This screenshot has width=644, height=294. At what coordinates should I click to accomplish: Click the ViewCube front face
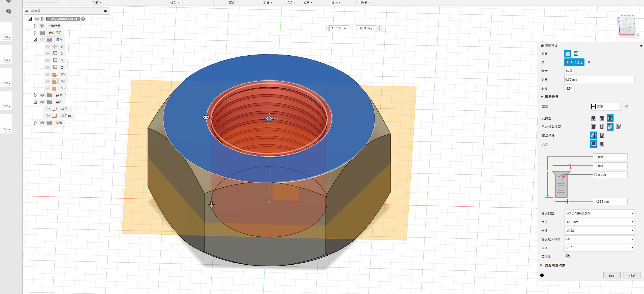click(627, 29)
